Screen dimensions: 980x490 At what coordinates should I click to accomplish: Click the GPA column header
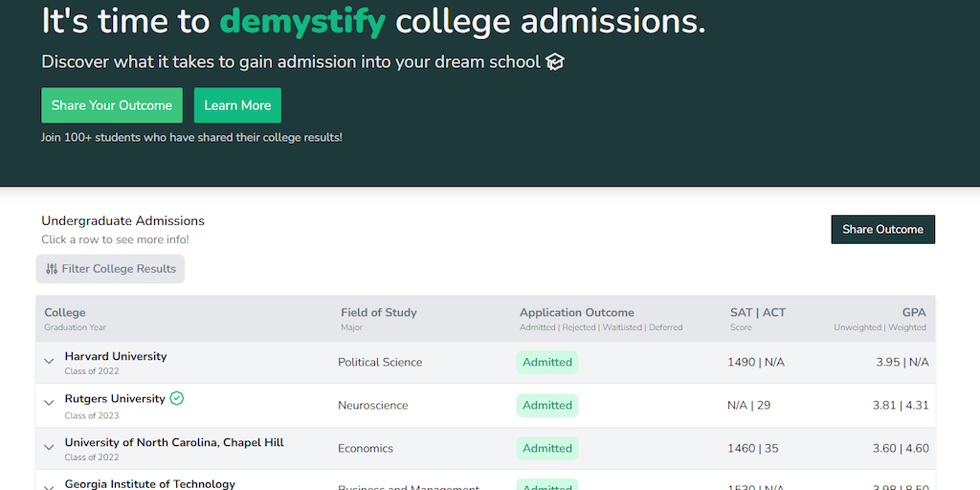pos(914,312)
